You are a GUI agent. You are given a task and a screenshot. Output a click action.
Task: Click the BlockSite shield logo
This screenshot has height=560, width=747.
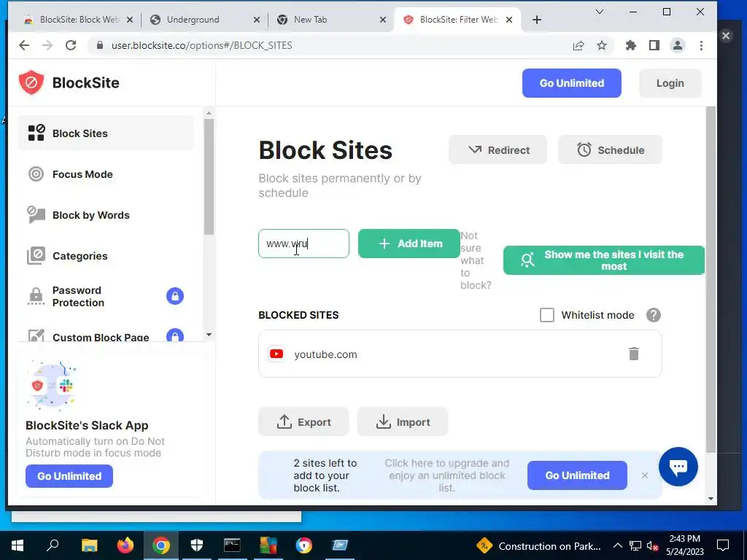[x=31, y=82]
